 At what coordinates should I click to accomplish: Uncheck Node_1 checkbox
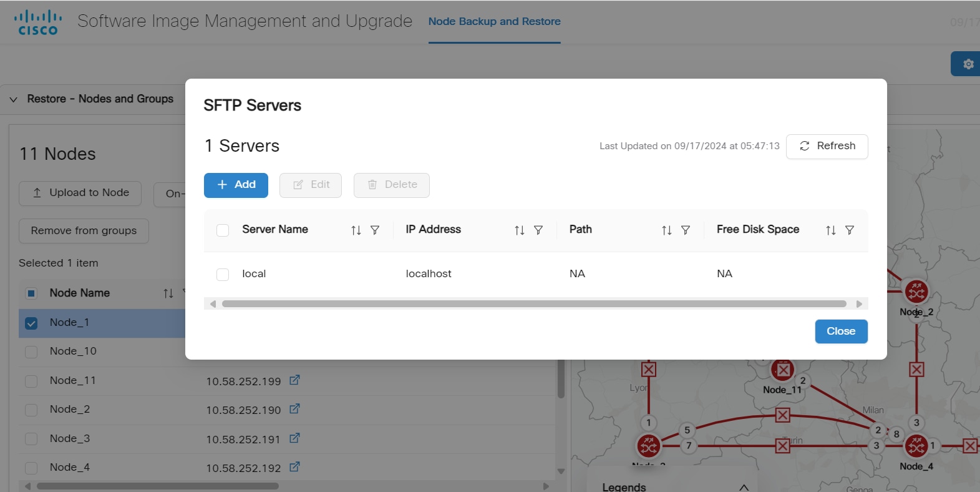click(x=31, y=323)
